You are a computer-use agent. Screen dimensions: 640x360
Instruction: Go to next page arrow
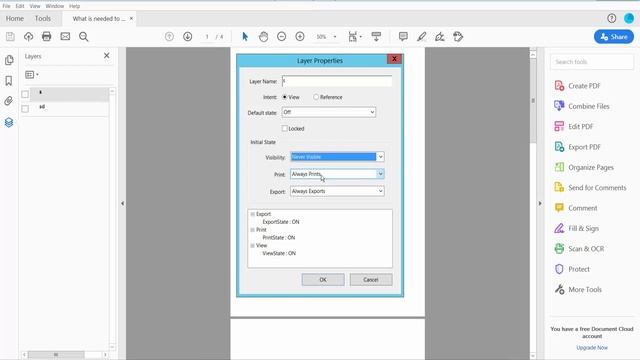tap(187, 37)
